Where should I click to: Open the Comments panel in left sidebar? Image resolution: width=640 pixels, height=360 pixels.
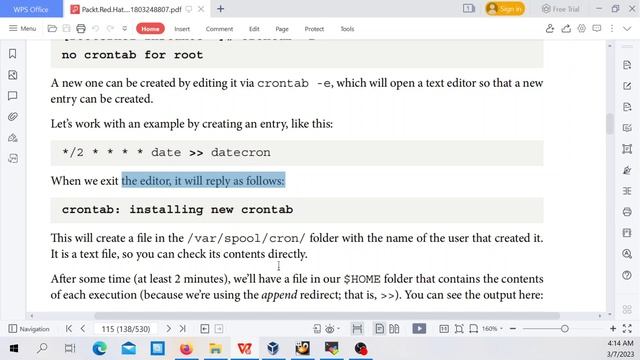point(13,96)
